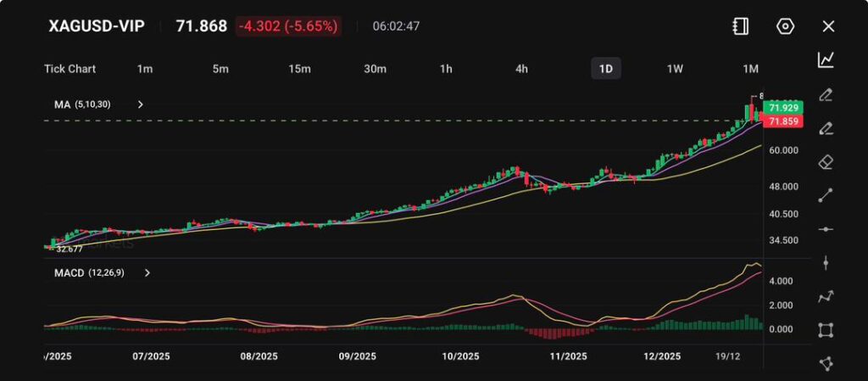Select the 15m timeframe
This screenshot has height=381, width=868.
(298, 69)
